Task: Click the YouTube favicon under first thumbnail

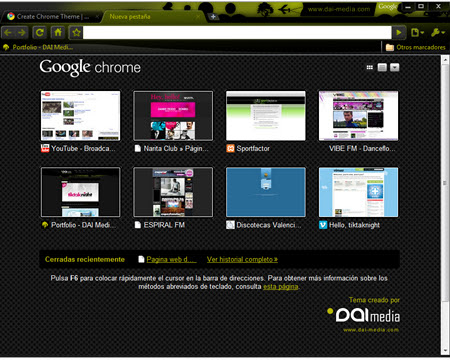Action: (45, 148)
